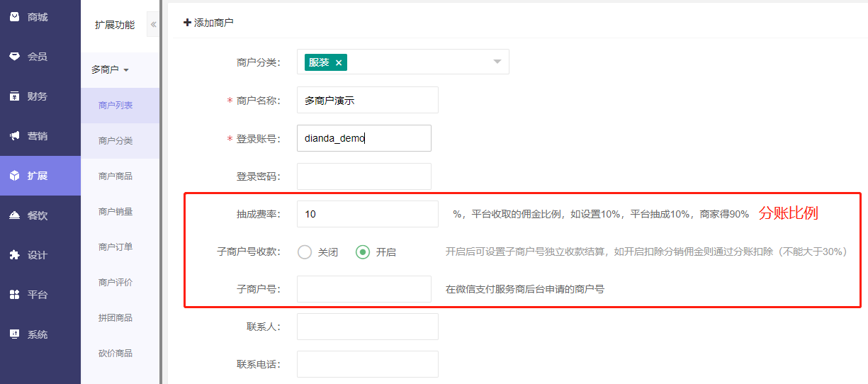Click the 联系人 input field
868x384 pixels.
point(368,327)
